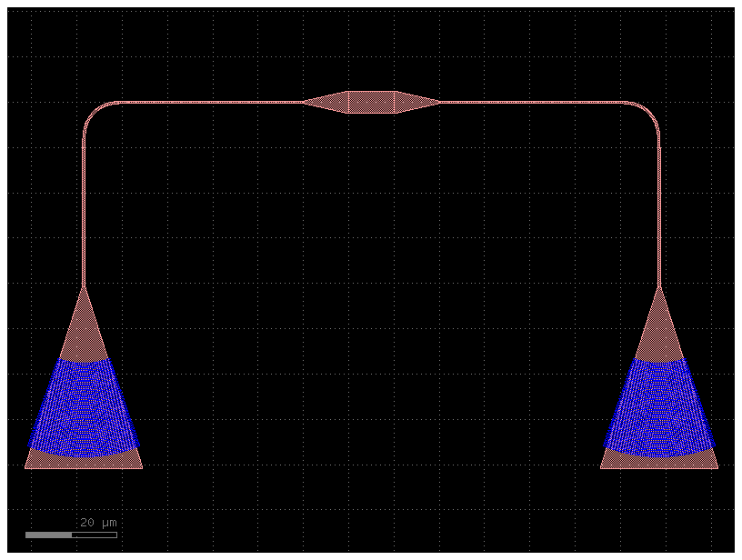
Task: Click the 20 µm scale bar
Action: pos(73,534)
